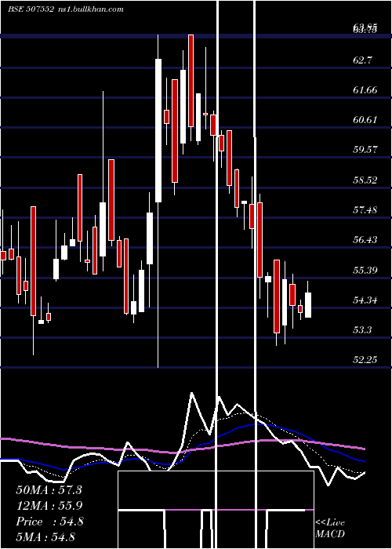
Task: Click the 50MA : 57.3 reading
Action: pyautogui.click(x=49, y=490)
